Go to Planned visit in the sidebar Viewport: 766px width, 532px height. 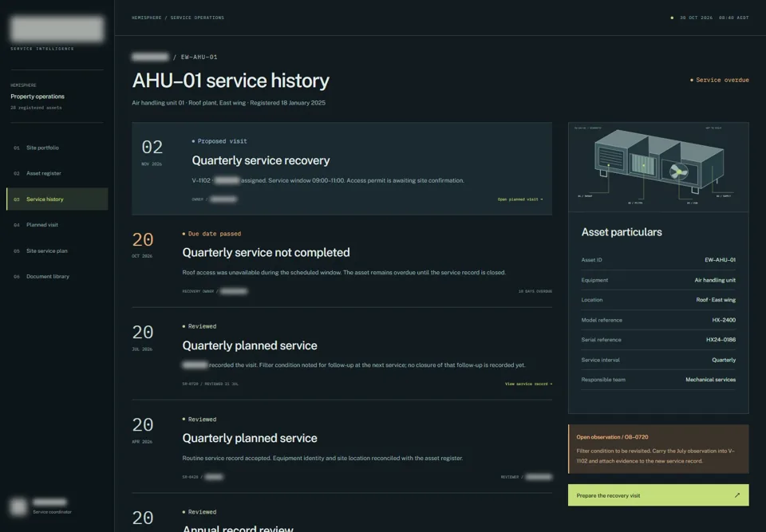point(57,225)
